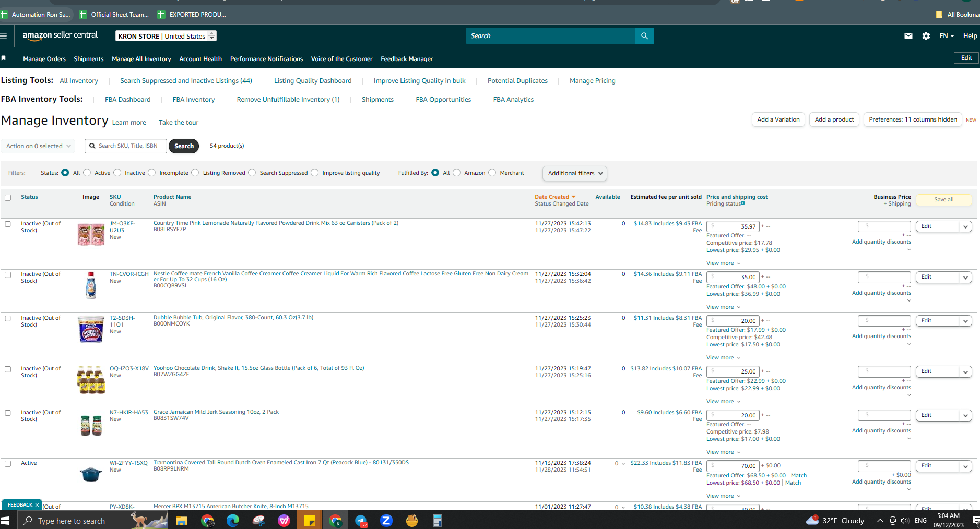Open the hamburger navigation menu
Screen dimensions: 980x529
(x=4, y=36)
